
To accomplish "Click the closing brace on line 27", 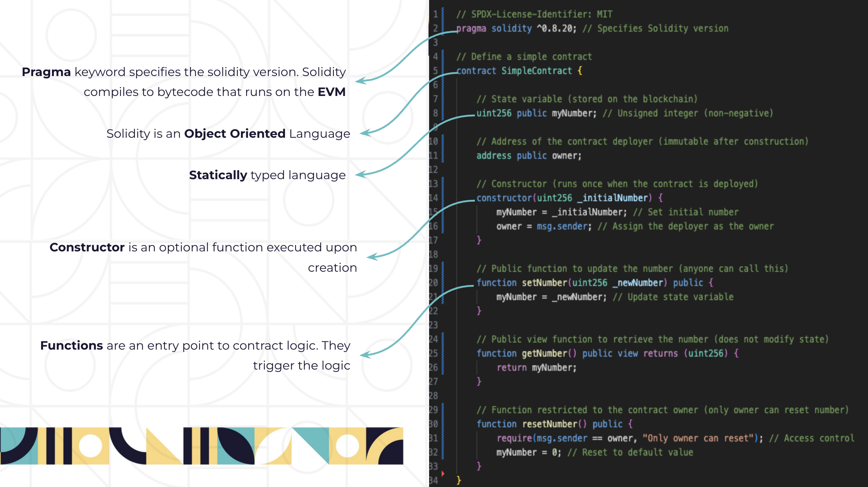I will click(x=479, y=382).
